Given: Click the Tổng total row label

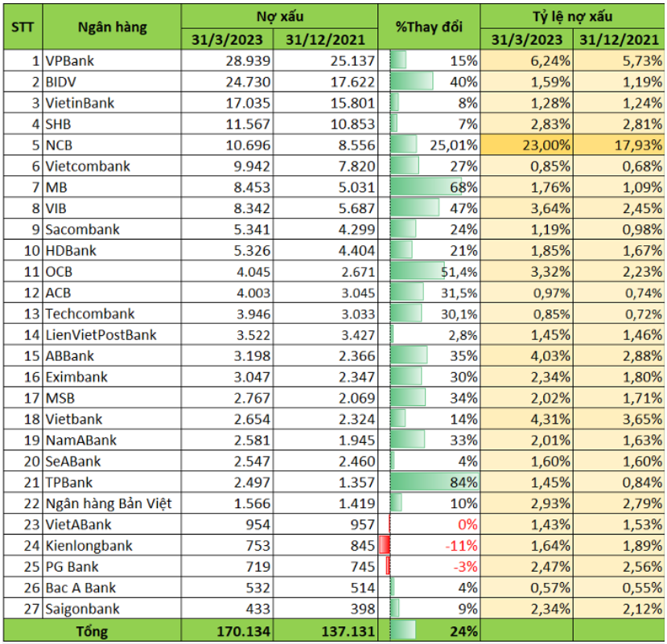Looking at the screenshot, I should tap(93, 631).
